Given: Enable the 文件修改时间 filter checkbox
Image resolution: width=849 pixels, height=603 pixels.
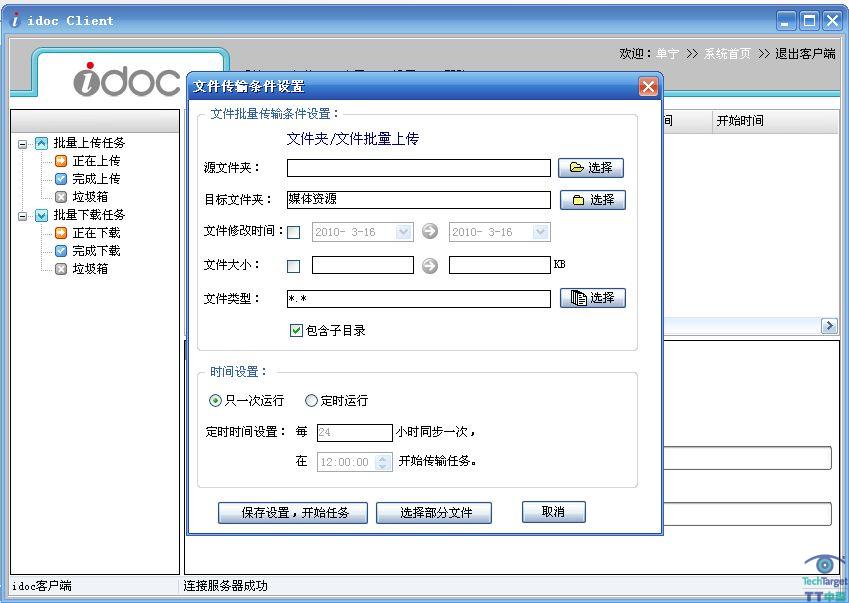Looking at the screenshot, I should [293, 233].
